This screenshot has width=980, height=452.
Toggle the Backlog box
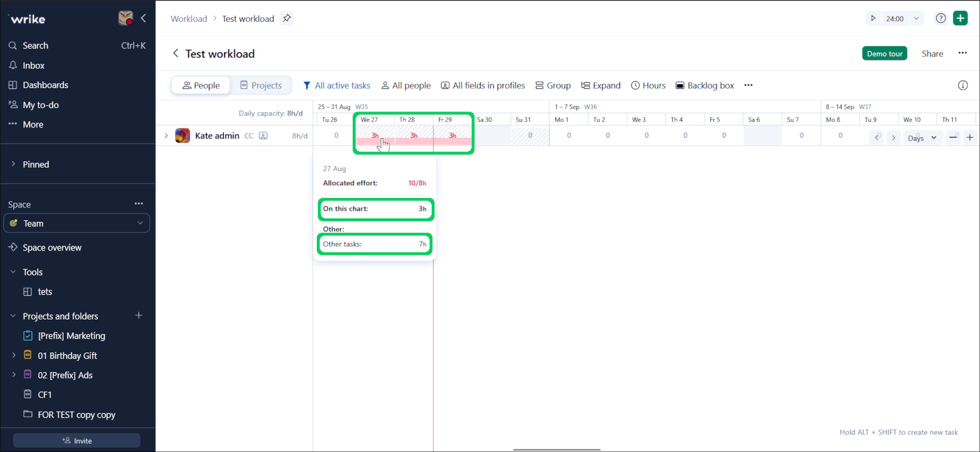click(x=705, y=85)
